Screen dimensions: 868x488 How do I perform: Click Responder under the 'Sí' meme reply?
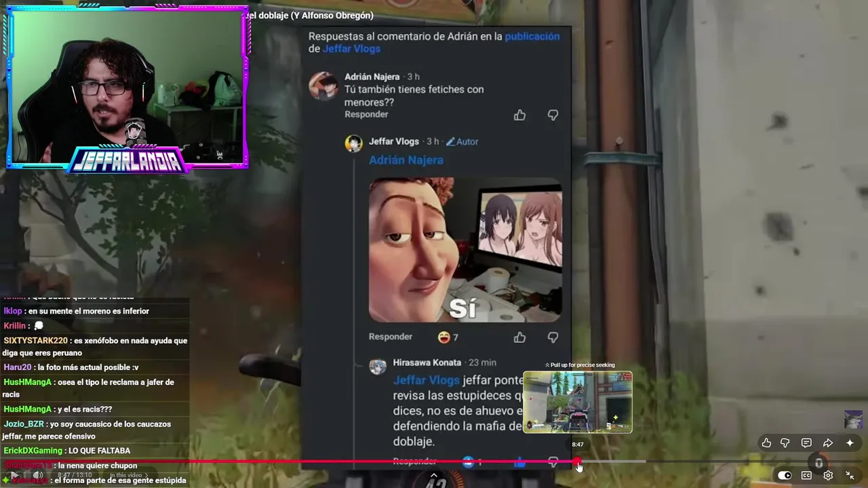[x=391, y=337]
